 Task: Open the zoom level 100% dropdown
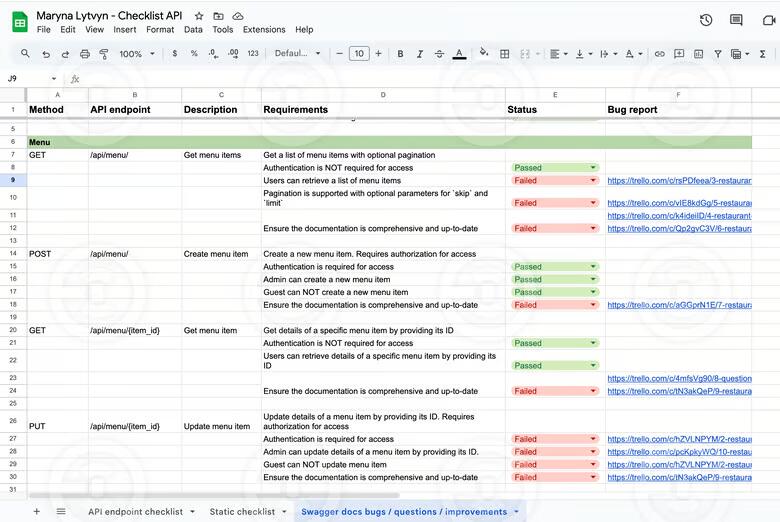click(x=136, y=54)
